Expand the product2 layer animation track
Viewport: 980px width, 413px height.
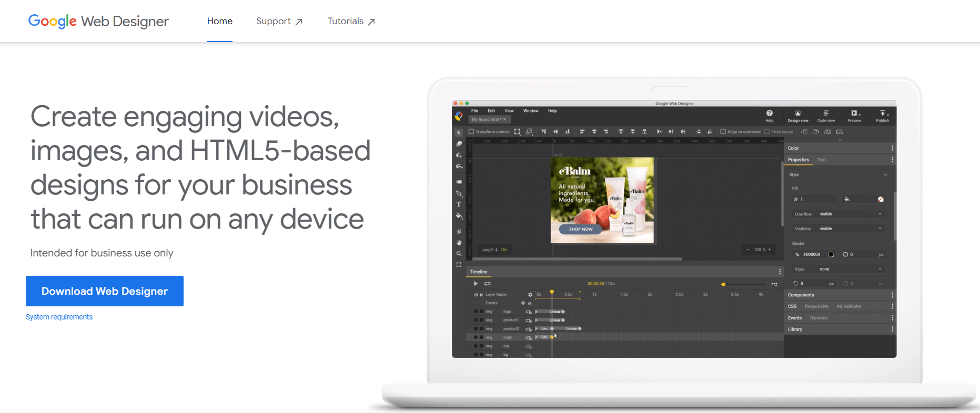[x=537, y=328]
